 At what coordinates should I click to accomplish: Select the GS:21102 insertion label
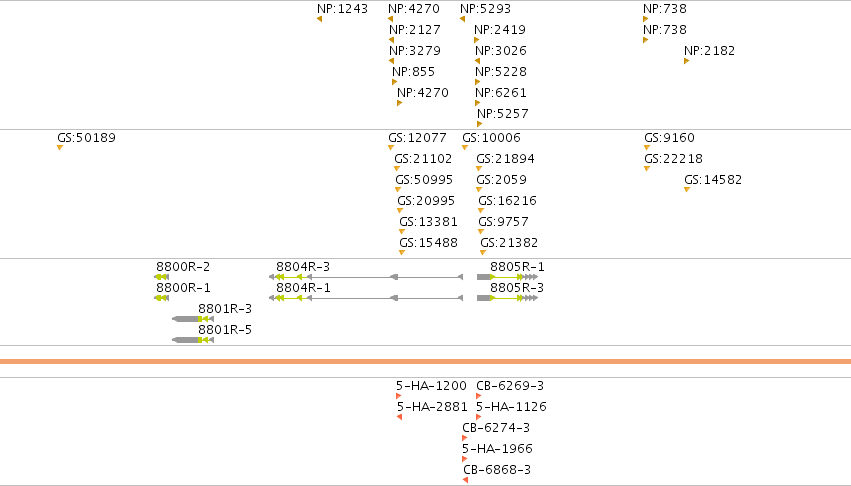(x=423, y=159)
